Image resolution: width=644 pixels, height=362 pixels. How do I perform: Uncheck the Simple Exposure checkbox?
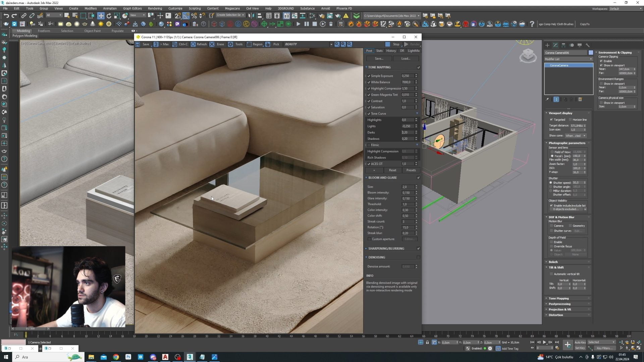[369, 76]
